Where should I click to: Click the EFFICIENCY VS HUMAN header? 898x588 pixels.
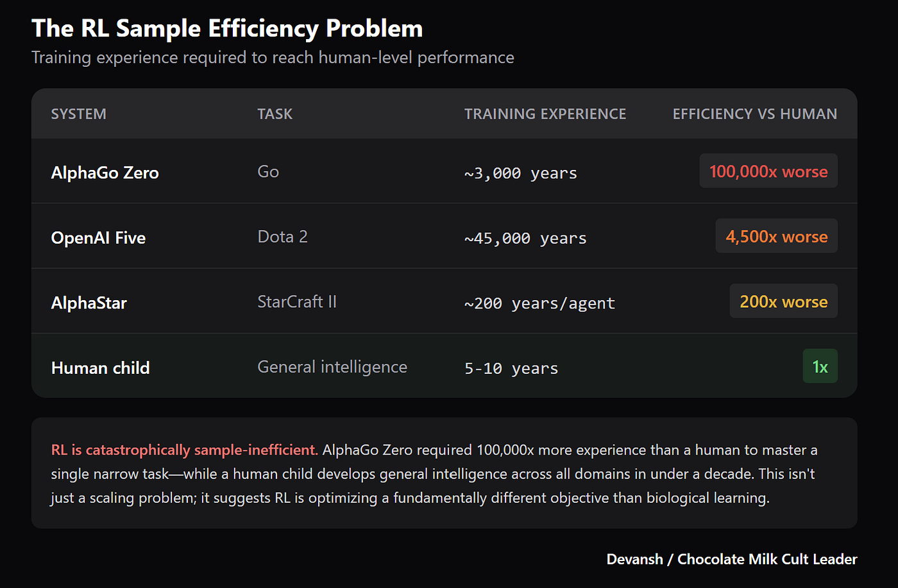click(x=754, y=114)
